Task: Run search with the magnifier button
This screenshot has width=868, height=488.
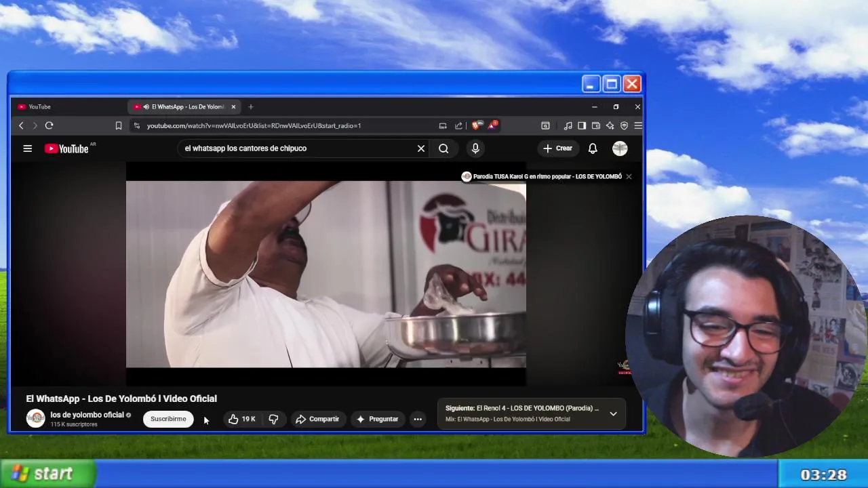Action: point(443,148)
